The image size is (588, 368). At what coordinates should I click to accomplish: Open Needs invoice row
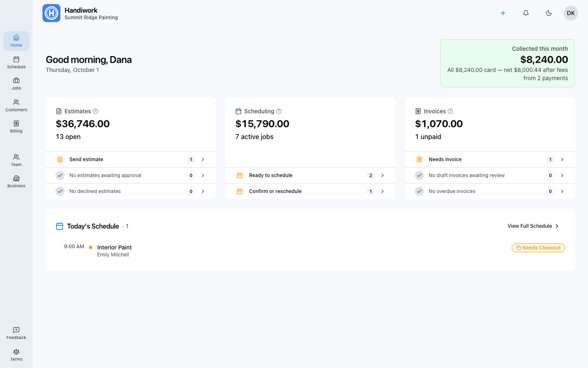click(490, 159)
